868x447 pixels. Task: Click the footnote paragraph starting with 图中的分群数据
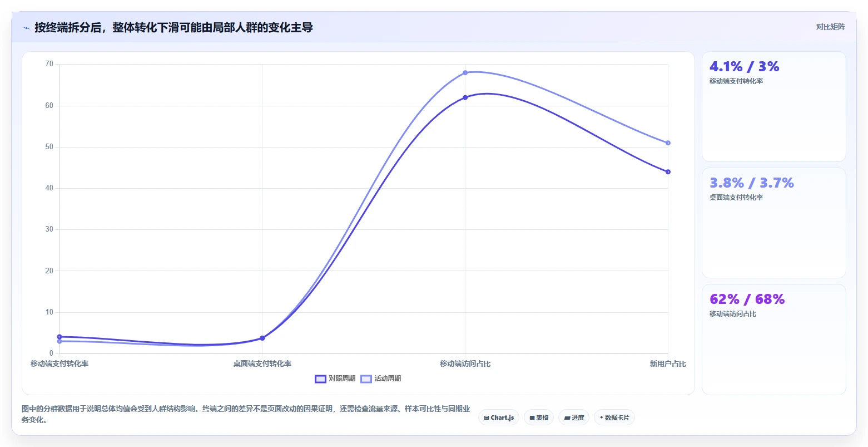[246, 415]
